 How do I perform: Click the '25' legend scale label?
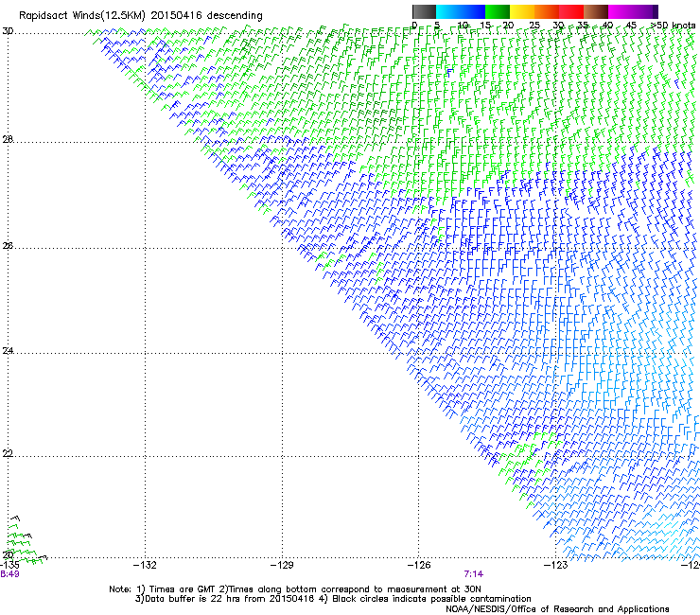(x=534, y=26)
